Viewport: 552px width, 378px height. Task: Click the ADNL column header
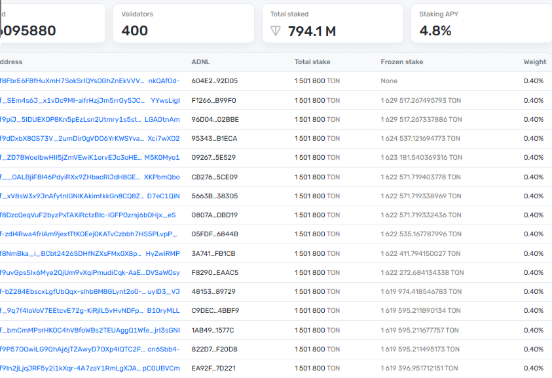coord(201,62)
